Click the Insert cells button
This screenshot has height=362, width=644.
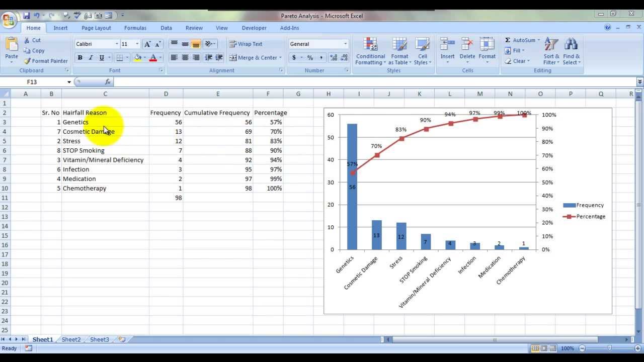pos(447,51)
